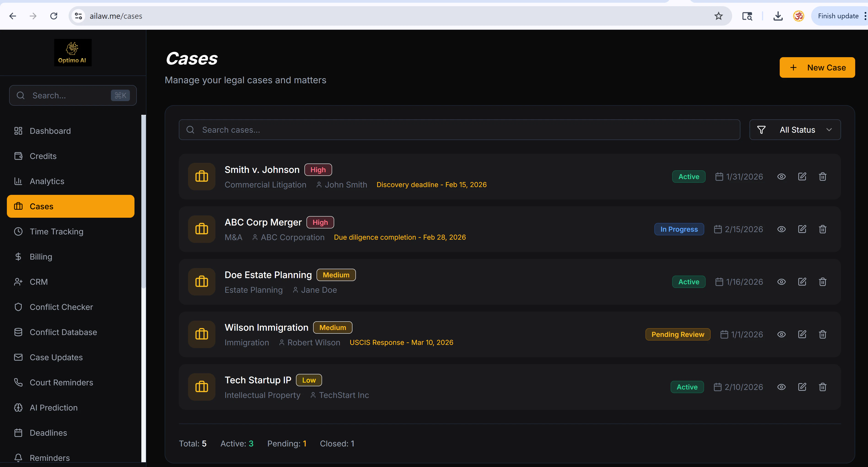Edit the Wilson Immigration case
Image resolution: width=868 pixels, height=467 pixels.
point(802,334)
